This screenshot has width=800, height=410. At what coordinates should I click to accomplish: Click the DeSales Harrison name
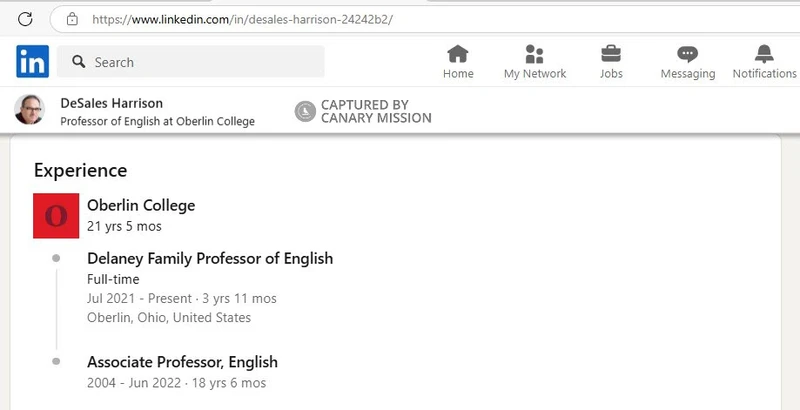pos(112,103)
